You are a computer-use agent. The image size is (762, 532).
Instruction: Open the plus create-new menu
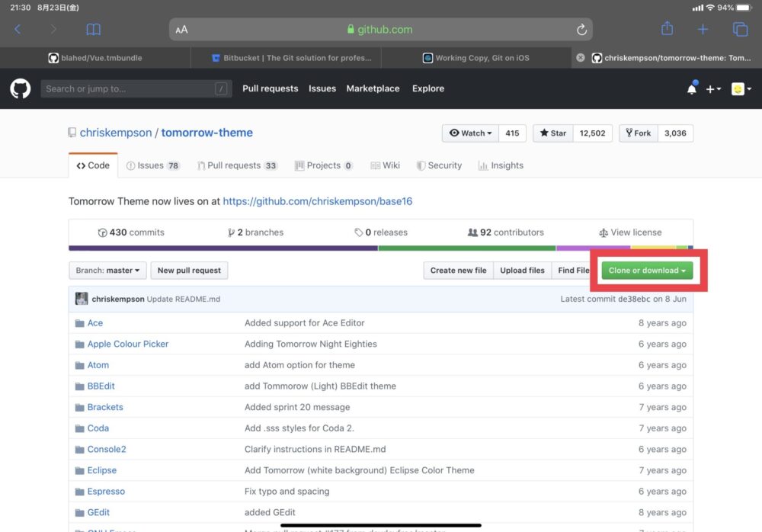click(713, 89)
